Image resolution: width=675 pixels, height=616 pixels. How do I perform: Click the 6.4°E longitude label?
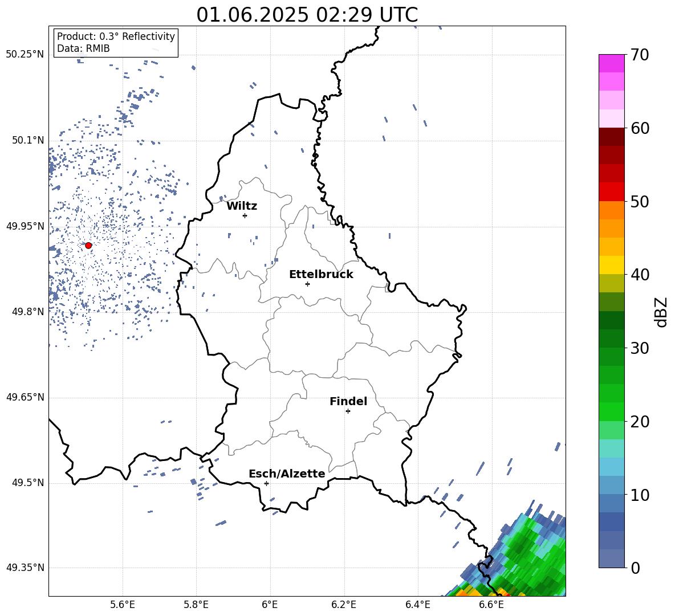click(x=417, y=605)
